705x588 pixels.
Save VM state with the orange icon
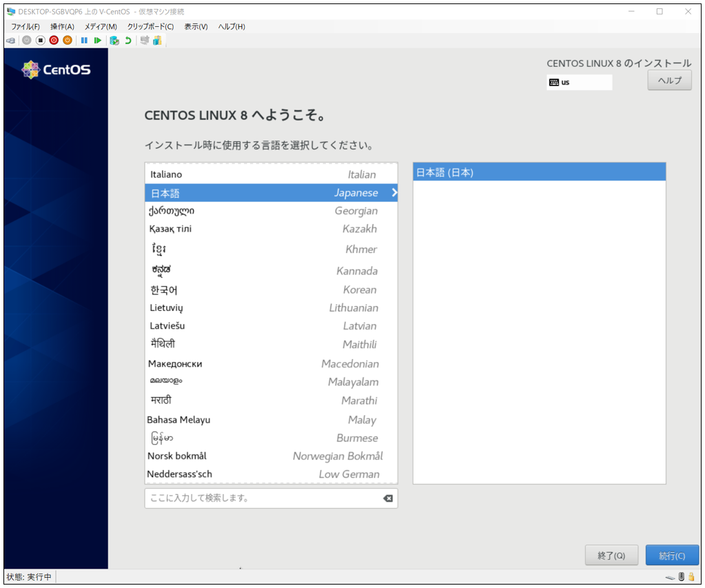click(68, 41)
